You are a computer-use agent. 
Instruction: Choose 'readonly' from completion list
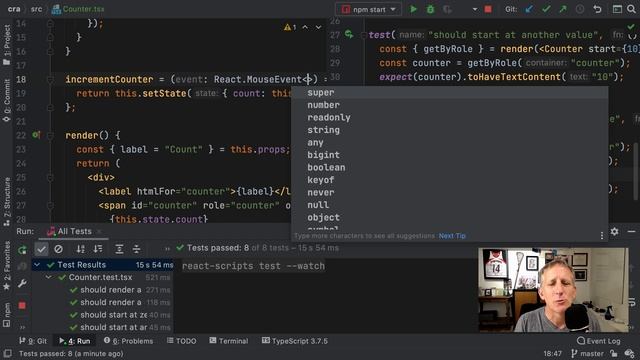[450, 118]
